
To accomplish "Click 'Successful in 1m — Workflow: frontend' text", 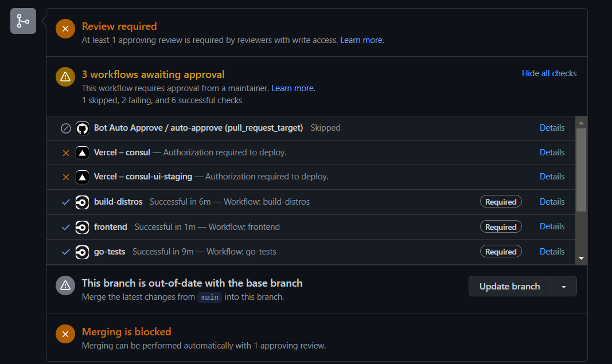I will pyautogui.click(x=207, y=227).
